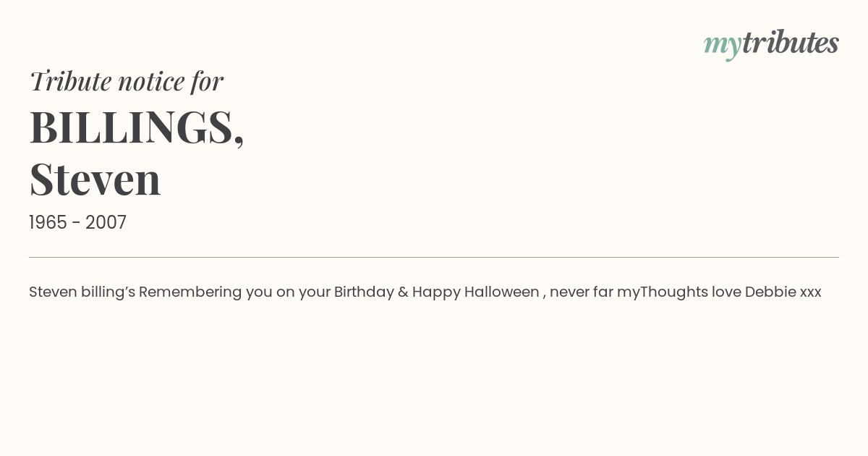This screenshot has width=868, height=456.
Task: Select the "Tribute notice for" heading
Action: coord(126,81)
